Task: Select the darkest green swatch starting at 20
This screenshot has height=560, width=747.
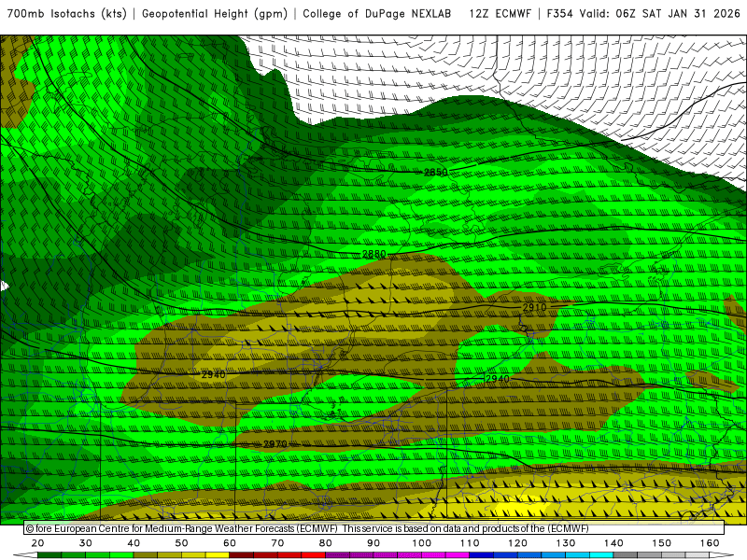Action: 49,555
